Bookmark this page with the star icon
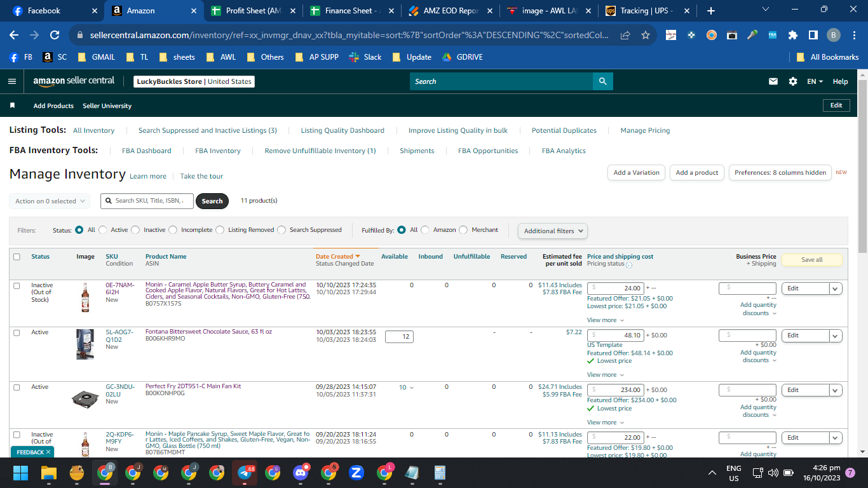868x488 pixels. [646, 35]
